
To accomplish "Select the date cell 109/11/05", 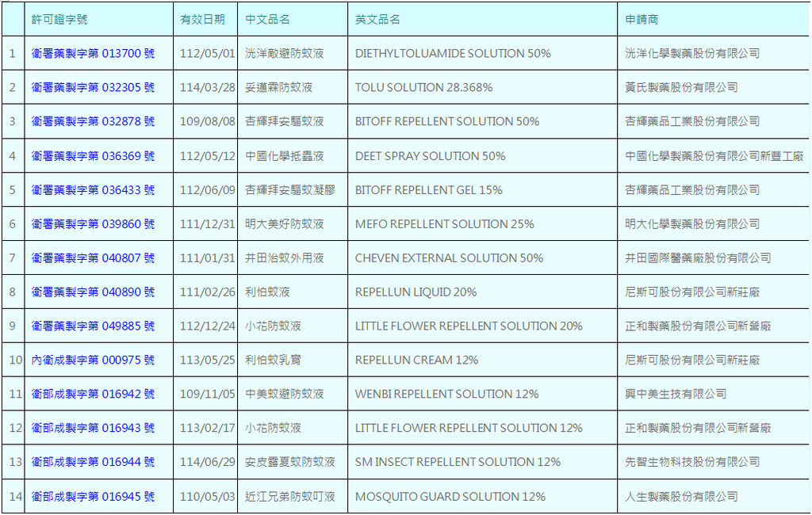I will click(207, 394).
